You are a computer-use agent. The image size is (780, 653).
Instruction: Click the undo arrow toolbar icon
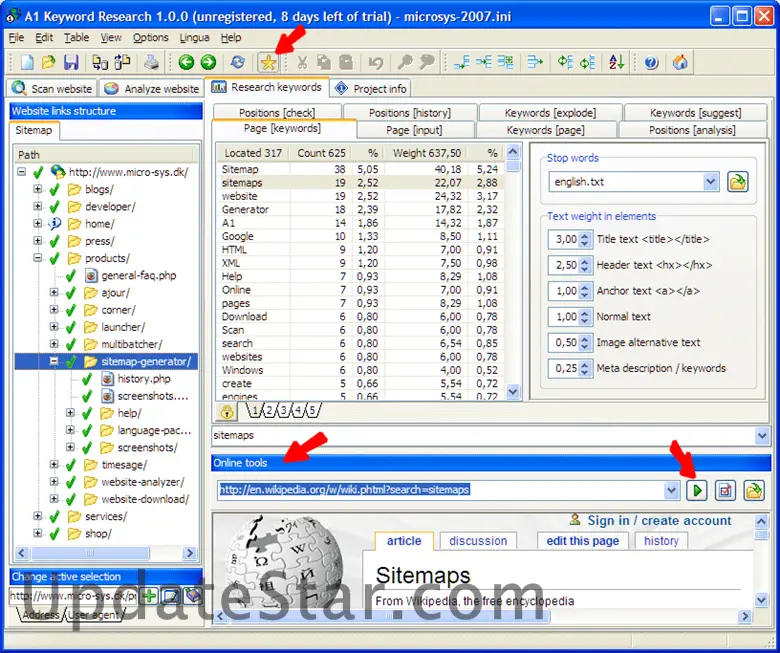pos(376,62)
